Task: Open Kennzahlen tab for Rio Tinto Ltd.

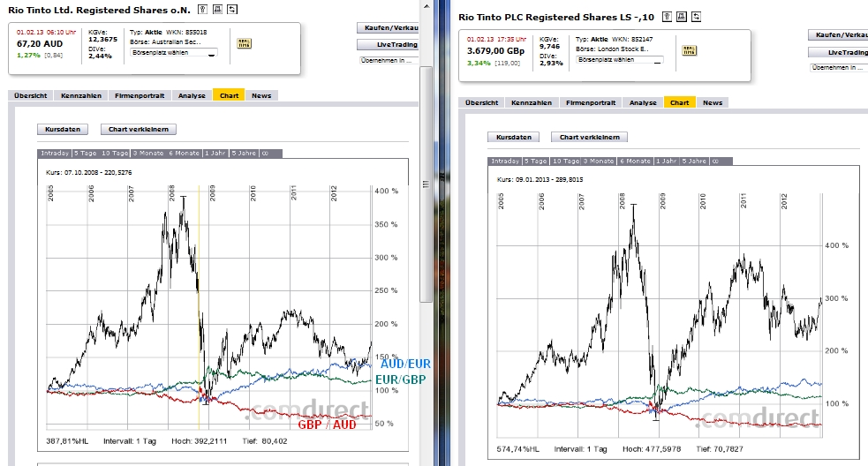Action: [81, 95]
